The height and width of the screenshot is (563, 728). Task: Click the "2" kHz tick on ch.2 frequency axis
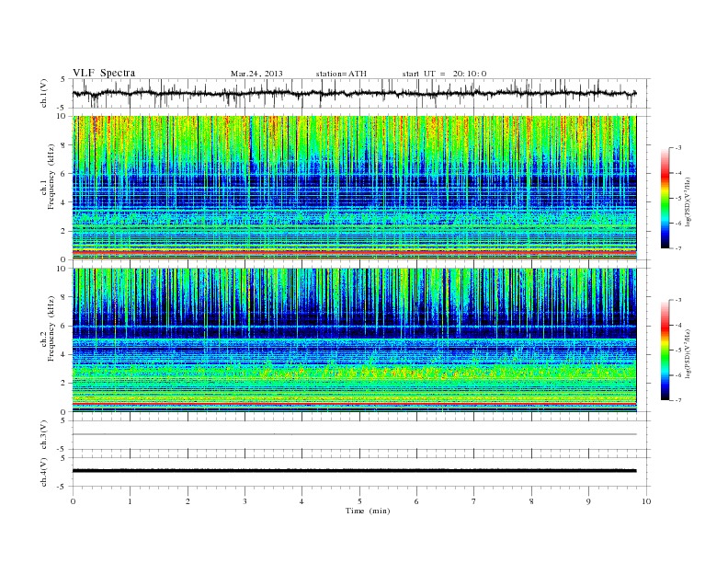click(x=63, y=384)
